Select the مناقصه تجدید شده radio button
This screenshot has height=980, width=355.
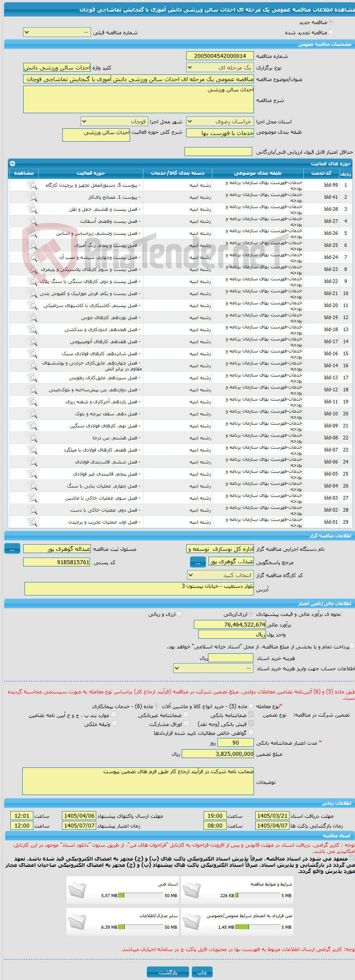click(x=331, y=32)
